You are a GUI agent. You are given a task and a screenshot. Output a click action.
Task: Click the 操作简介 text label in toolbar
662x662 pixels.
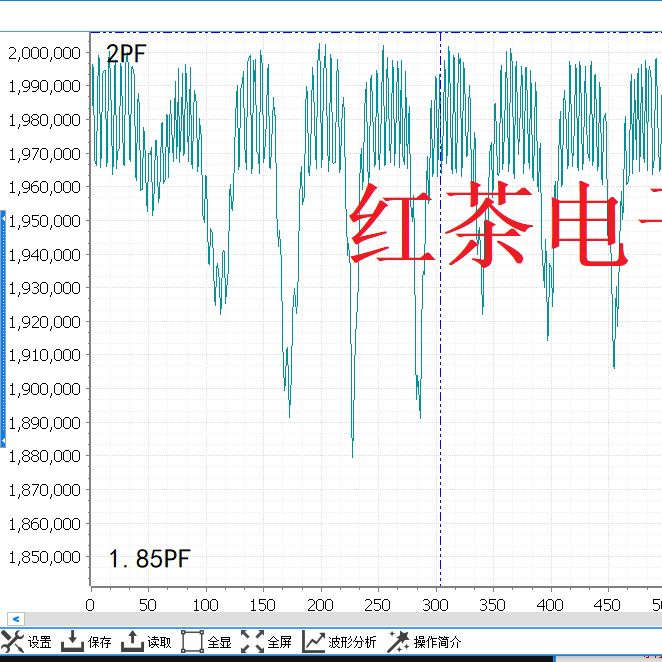437,642
